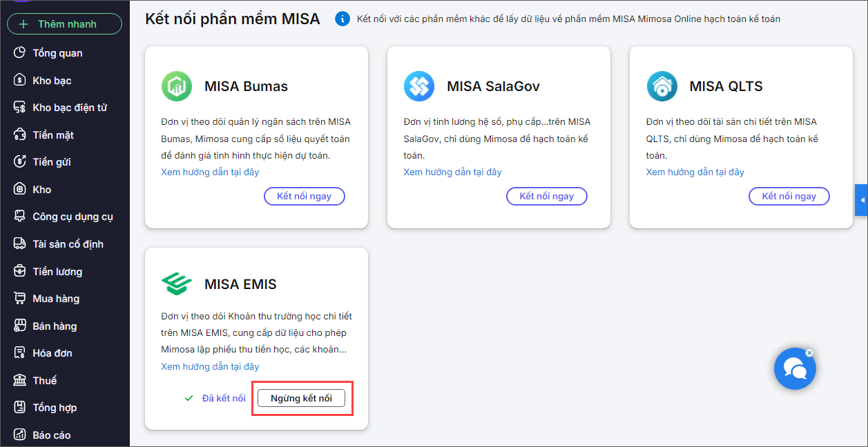Click Kết nối ngay for MISA QLTS
Screen dimensions: 868x447
(789, 197)
